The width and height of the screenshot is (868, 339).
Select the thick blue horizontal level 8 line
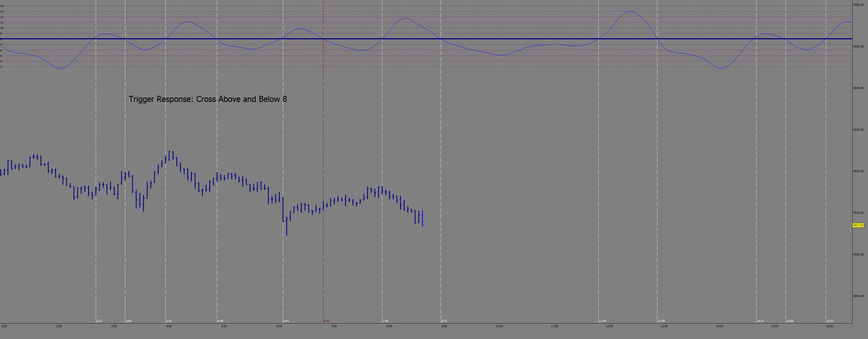426,39
